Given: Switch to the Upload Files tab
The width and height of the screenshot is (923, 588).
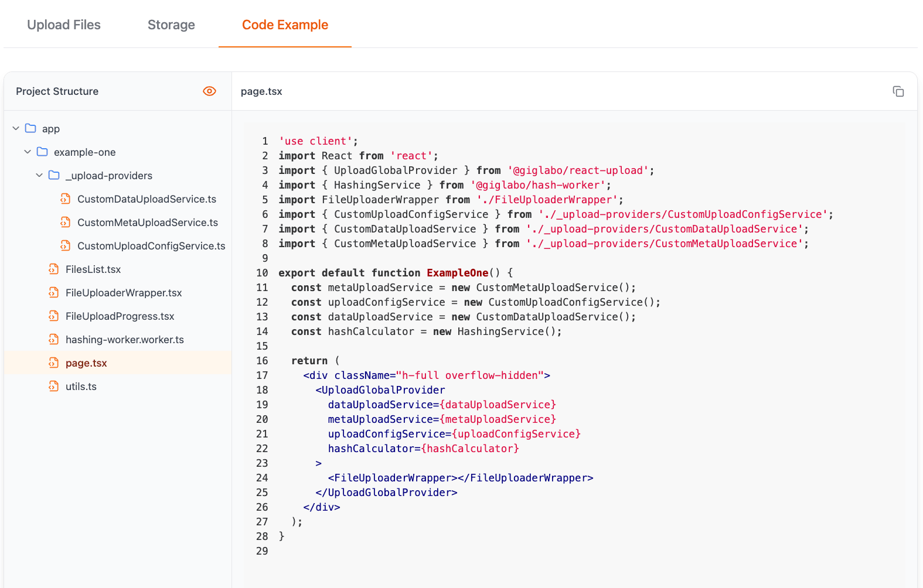Looking at the screenshot, I should (x=64, y=25).
